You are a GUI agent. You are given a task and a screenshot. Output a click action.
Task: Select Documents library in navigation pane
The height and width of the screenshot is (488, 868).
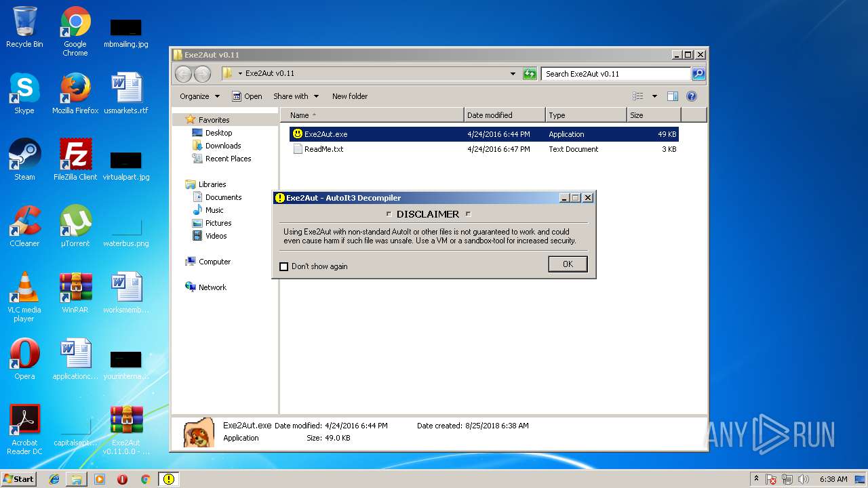click(223, 197)
